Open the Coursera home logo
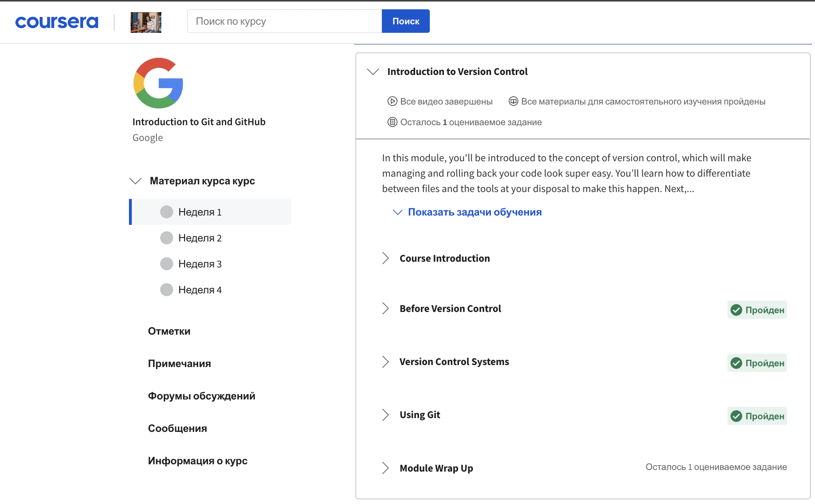 click(57, 22)
